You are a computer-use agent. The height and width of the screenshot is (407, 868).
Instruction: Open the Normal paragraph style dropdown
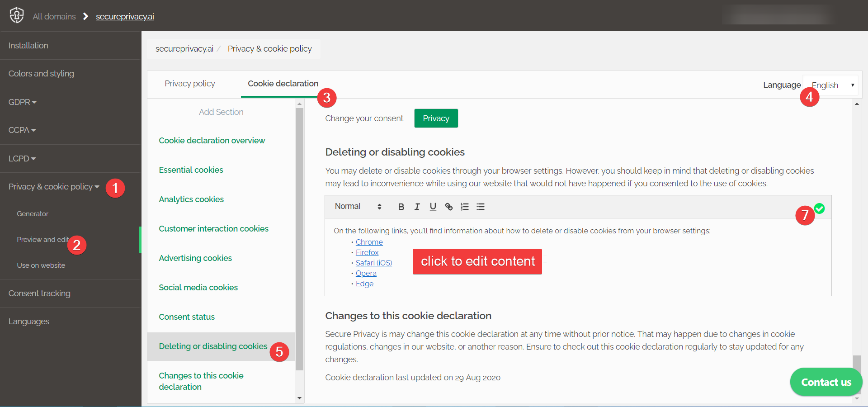point(357,207)
